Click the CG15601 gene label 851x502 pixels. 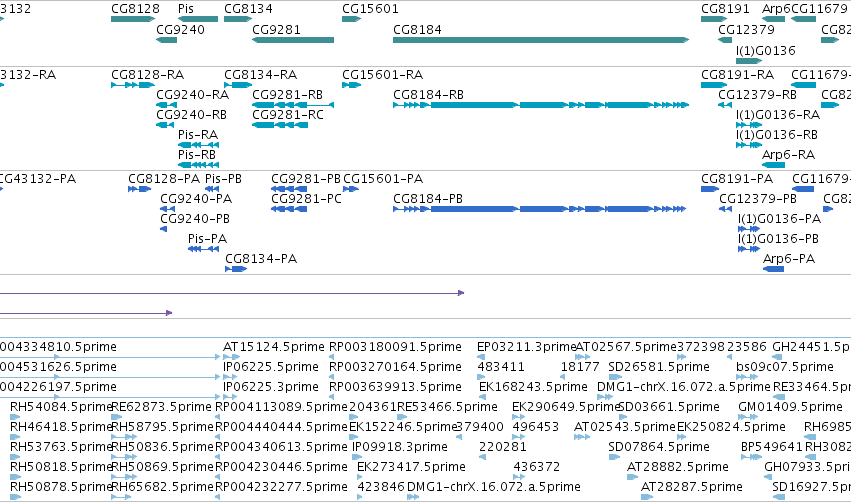tap(370, 9)
